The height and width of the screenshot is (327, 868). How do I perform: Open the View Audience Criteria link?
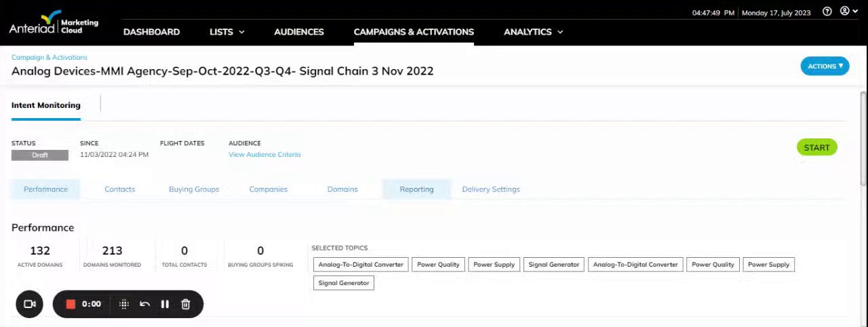264,155
